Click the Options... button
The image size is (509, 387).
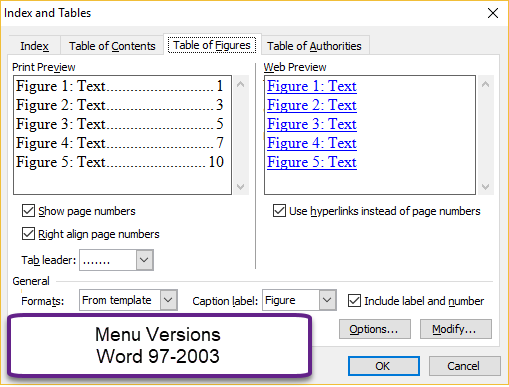click(x=375, y=329)
